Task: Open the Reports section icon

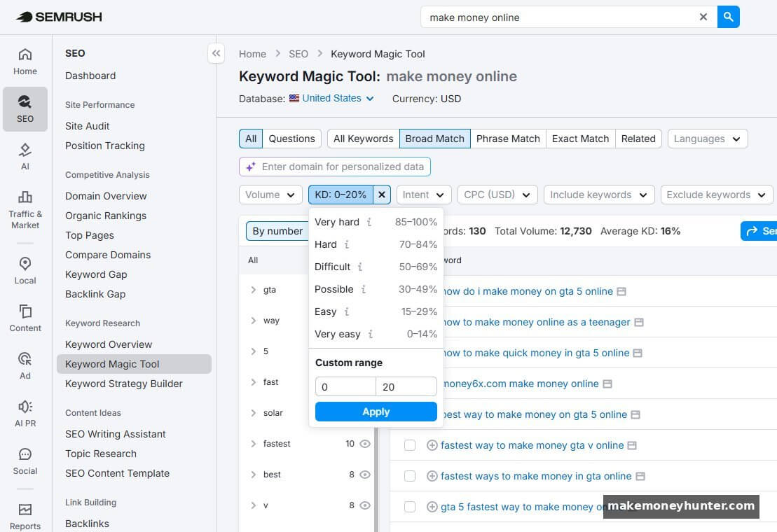Action: tap(25, 516)
